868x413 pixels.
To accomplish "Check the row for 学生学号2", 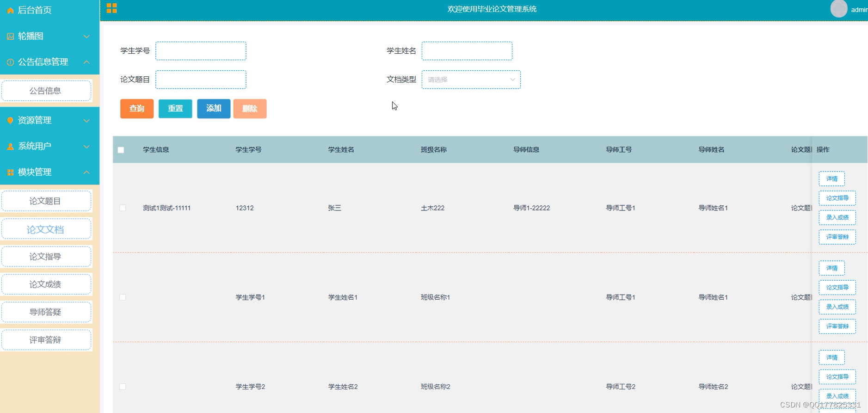I will [x=123, y=387].
